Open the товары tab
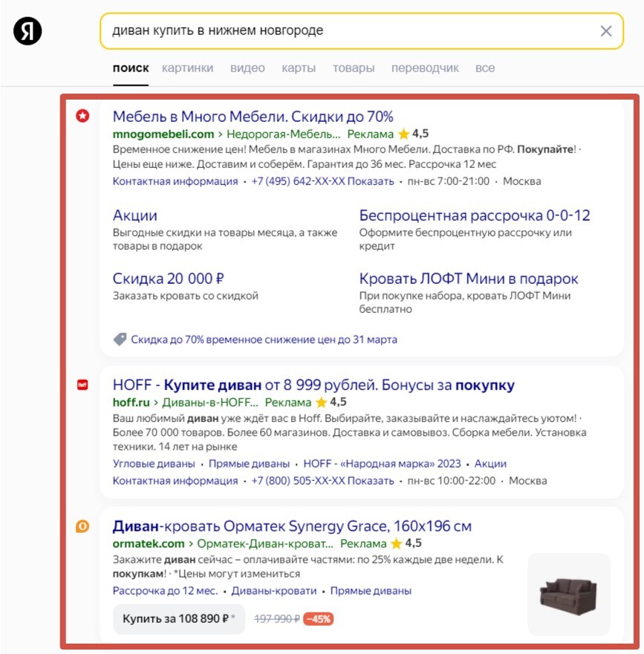Viewport: 644px width, 654px height. coord(354,68)
